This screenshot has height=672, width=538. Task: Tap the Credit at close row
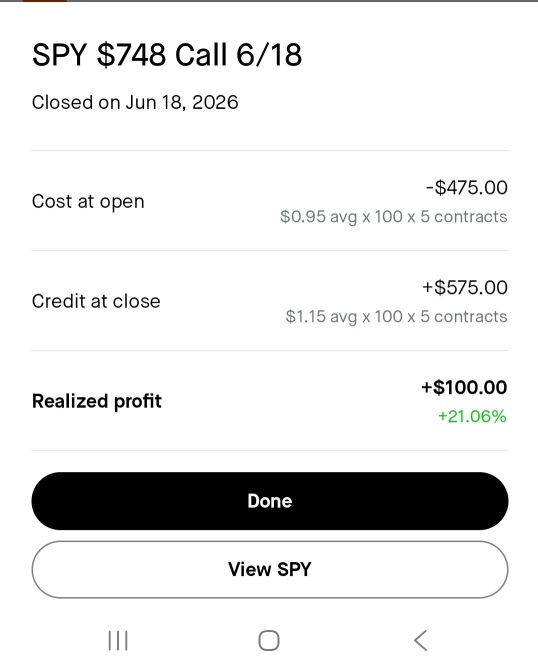point(270,300)
